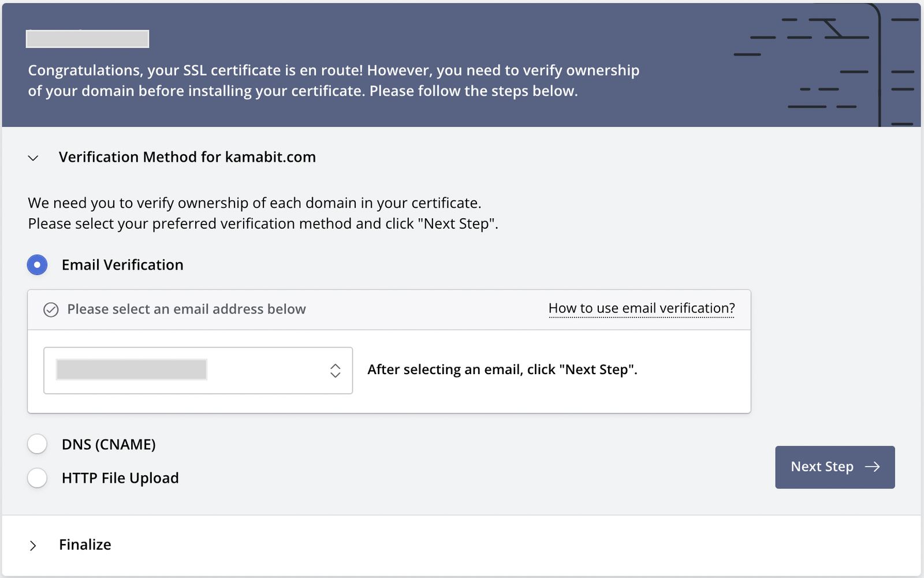Screen dimensions: 924x578
Task: Click the 'Verification Method for kamabit.com' heading
Action: [x=187, y=157]
